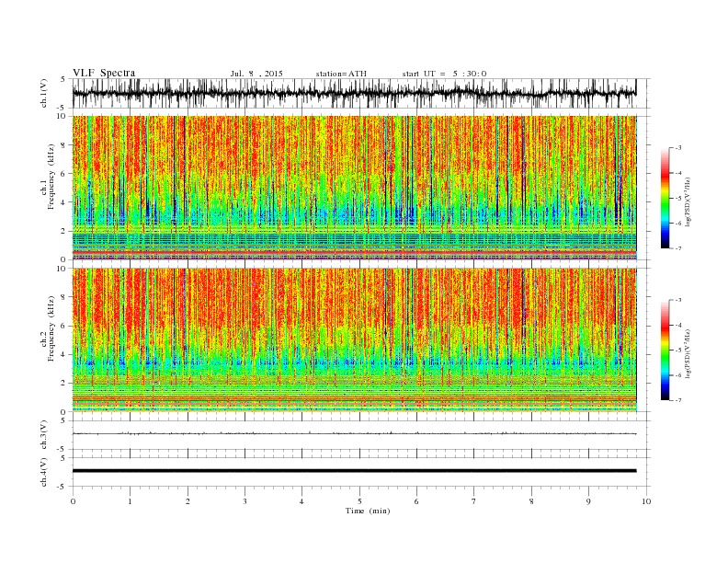Screen dimensions: 728x563
Task: Click the "1" time axis tick label
Action: [x=130, y=501]
